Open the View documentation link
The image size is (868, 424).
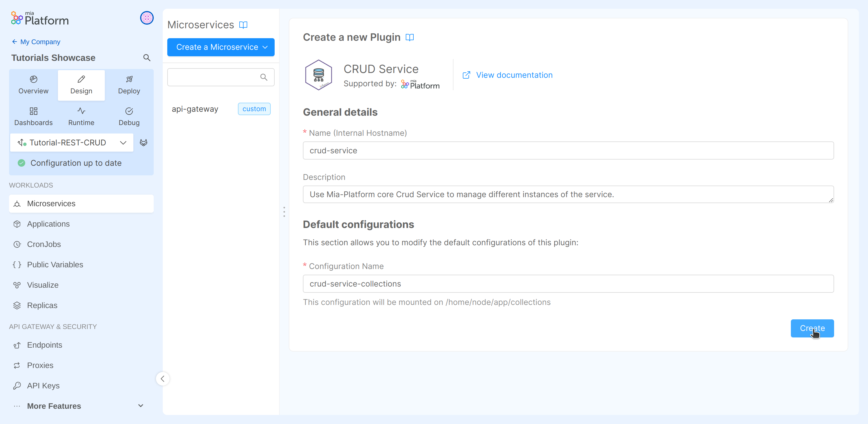pyautogui.click(x=514, y=75)
